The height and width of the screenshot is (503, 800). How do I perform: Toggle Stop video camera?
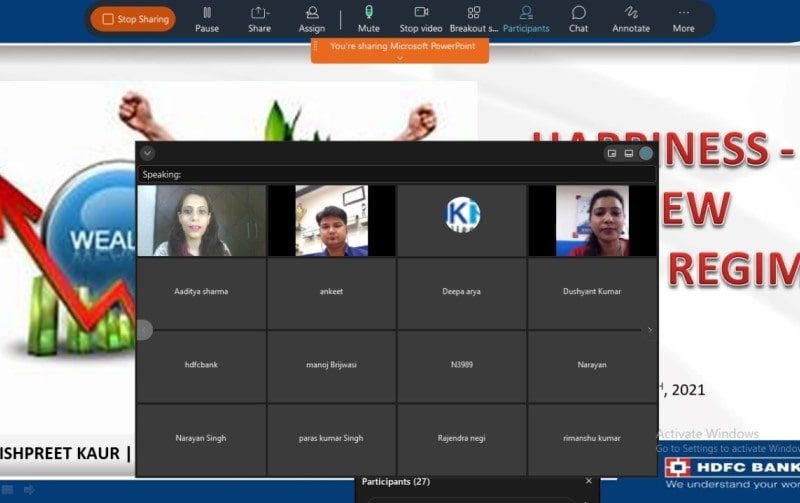[x=421, y=18]
